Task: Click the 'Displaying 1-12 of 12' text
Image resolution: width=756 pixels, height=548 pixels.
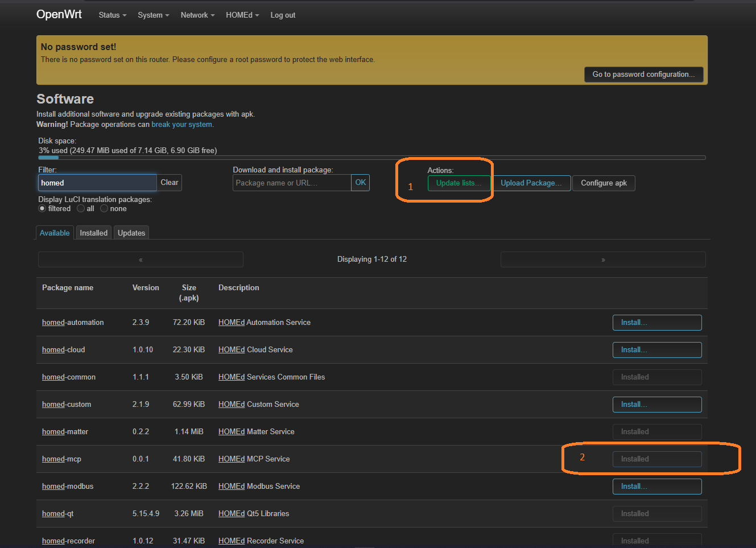Action: click(x=372, y=259)
